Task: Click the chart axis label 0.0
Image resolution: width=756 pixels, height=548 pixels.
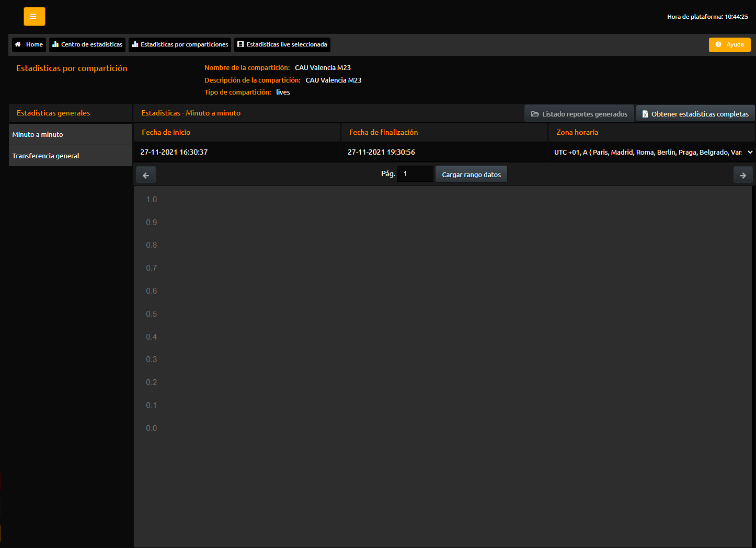Action: pyautogui.click(x=152, y=428)
